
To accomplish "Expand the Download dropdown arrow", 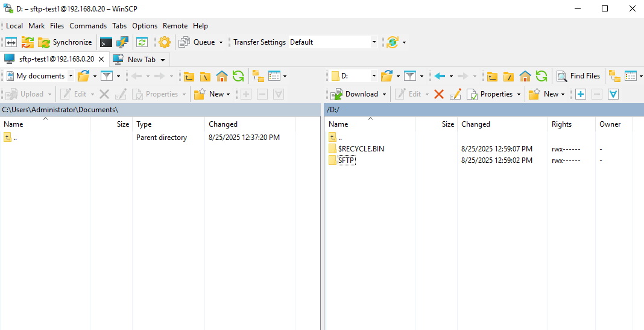I will point(385,95).
